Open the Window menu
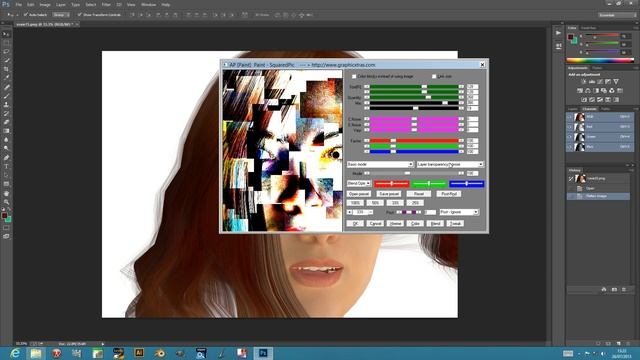The width and height of the screenshot is (640, 360). tap(148, 4)
